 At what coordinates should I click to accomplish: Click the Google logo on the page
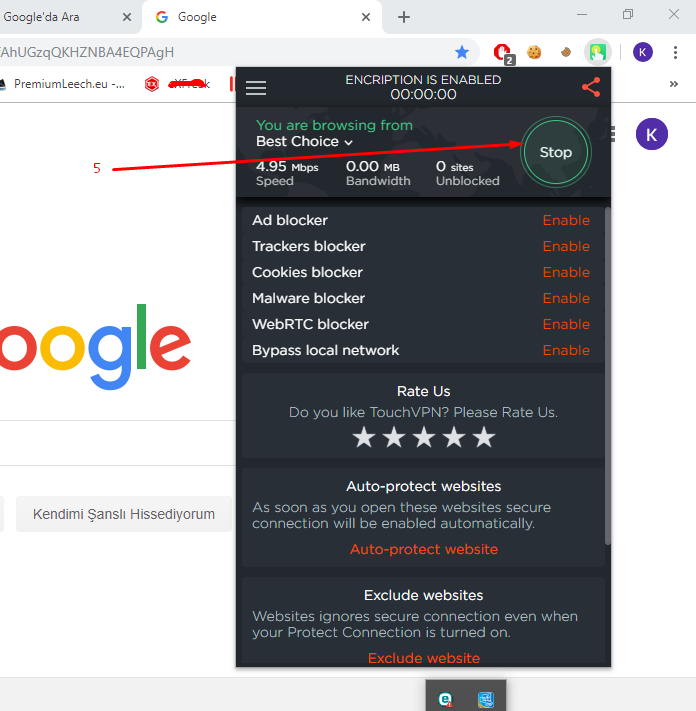[x=95, y=347]
